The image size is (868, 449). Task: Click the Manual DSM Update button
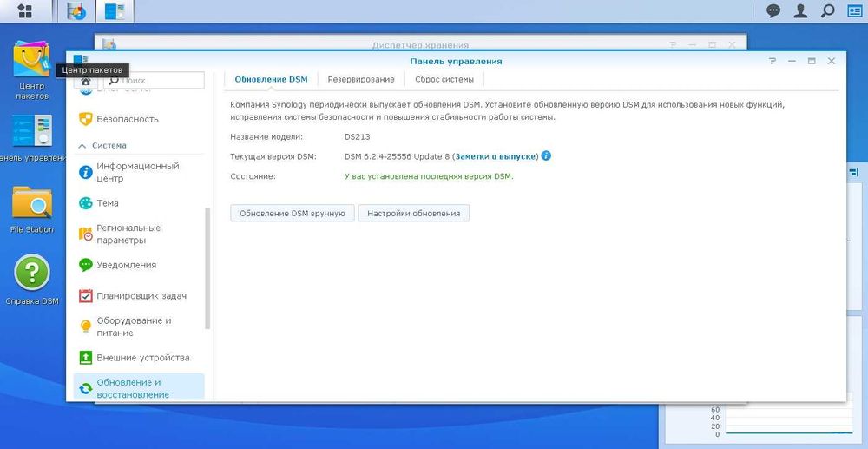click(x=293, y=213)
